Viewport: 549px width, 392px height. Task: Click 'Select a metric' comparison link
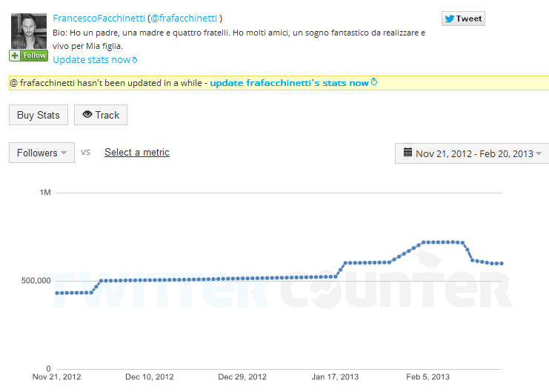[137, 153]
